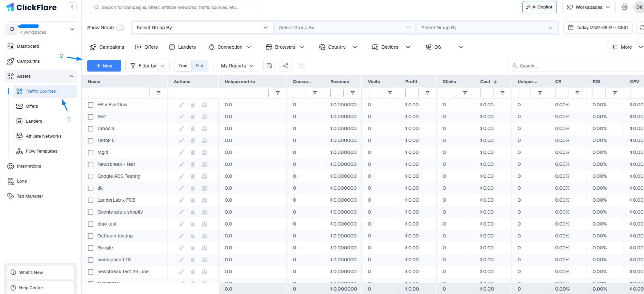This screenshot has height=294, width=644.
Task: Archive the LanderLab x FCB row
Action: 205,200
